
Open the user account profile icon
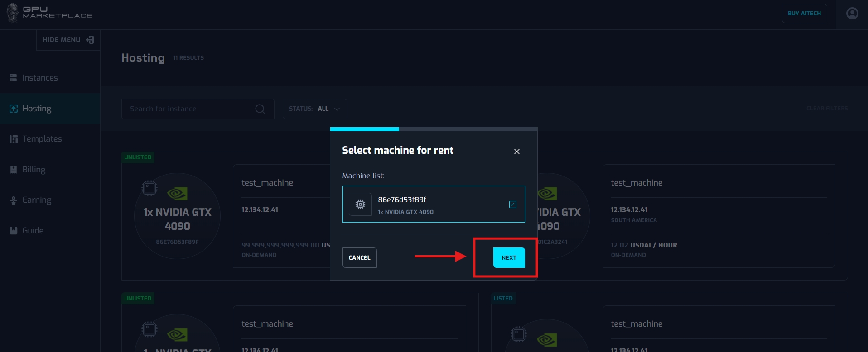(x=852, y=14)
